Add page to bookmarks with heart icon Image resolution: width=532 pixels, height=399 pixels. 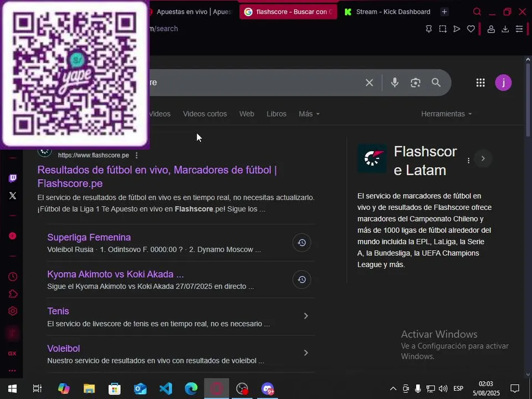(x=470, y=29)
